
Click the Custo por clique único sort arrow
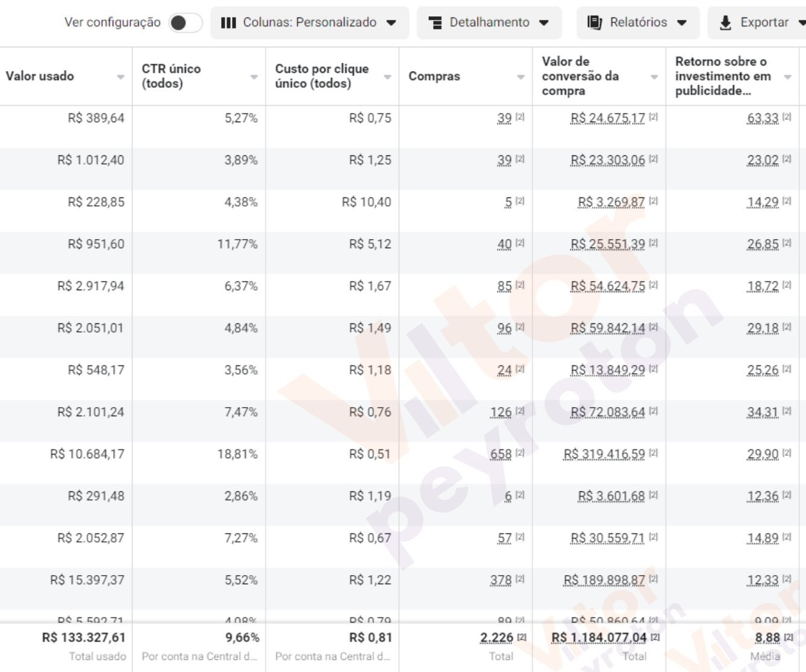387,77
